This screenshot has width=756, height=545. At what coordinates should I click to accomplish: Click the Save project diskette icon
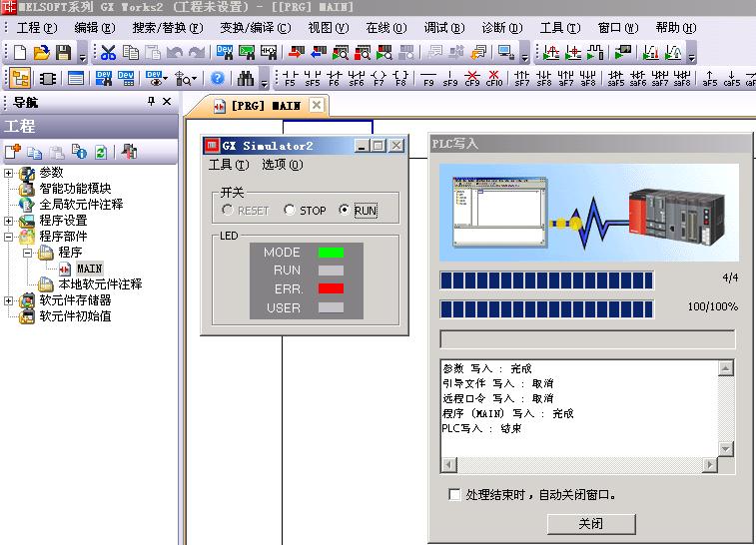[63, 52]
